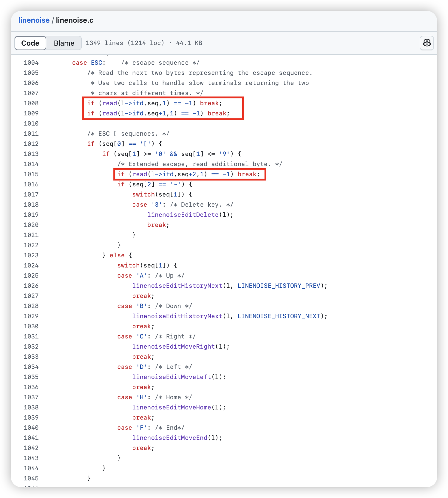Click the file info text '1349 lines (1214 loc)'

tap(125, 43)
